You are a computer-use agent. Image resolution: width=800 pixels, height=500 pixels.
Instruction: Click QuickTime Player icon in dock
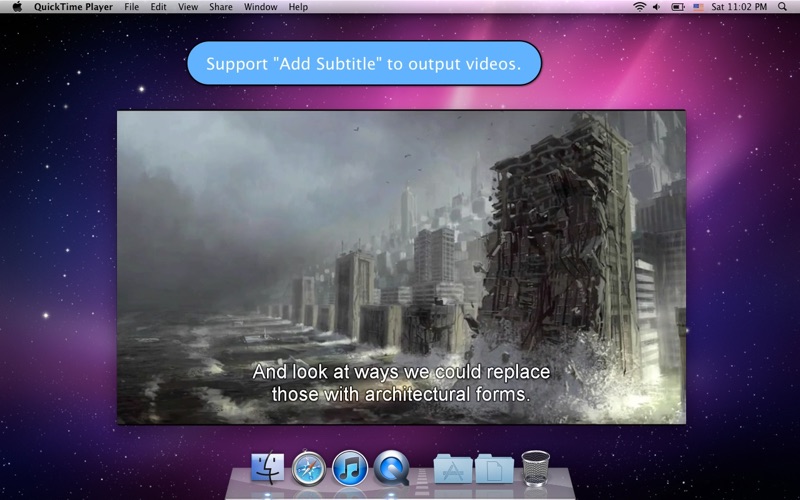pyautogui.click(x=391, y=468)
